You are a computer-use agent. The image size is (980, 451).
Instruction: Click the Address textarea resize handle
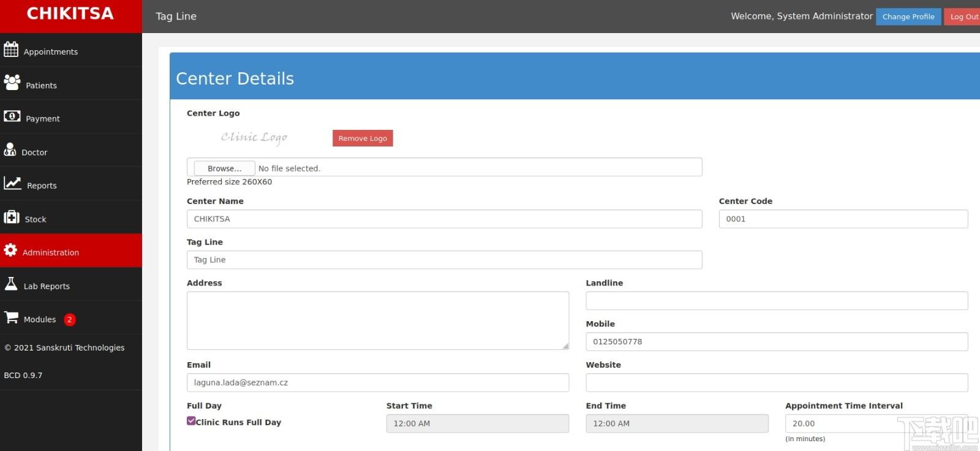(x=565, y=346)
